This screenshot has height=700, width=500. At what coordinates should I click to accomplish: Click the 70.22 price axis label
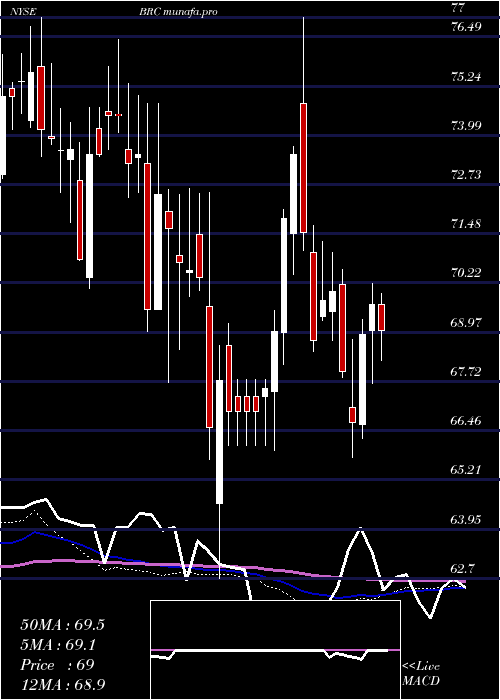pos(466,273)
